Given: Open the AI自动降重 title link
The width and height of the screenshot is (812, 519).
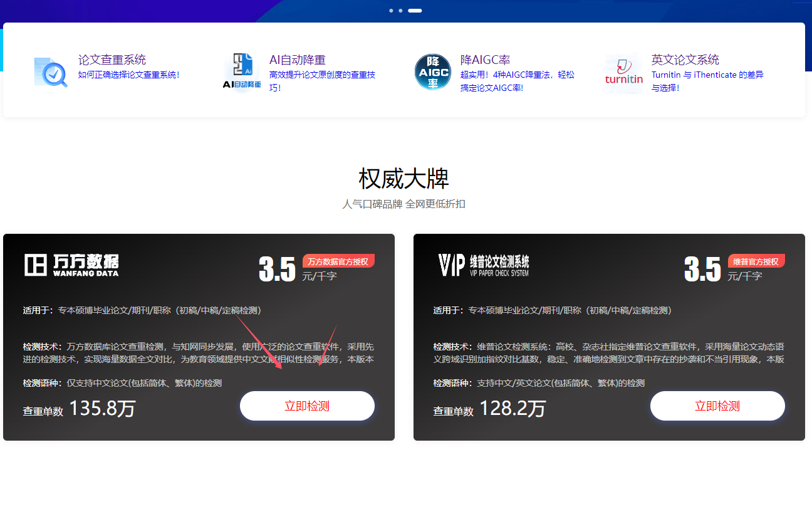Looking at the screenshot, I should click(x=298, y=60).
